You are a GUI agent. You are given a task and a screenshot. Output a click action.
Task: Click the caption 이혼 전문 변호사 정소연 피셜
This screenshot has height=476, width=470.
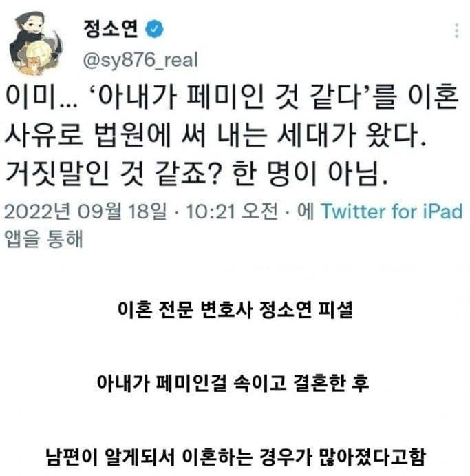(235, 310)
